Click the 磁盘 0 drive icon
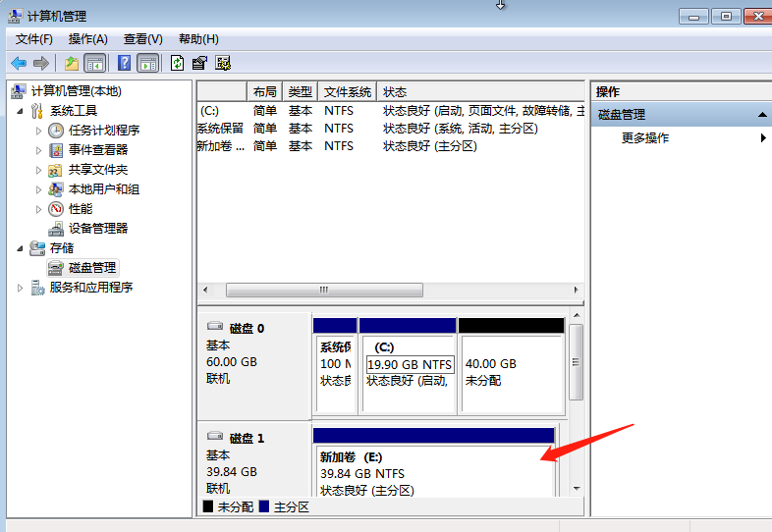Viewport: 772px width, 532px height. 215,326
